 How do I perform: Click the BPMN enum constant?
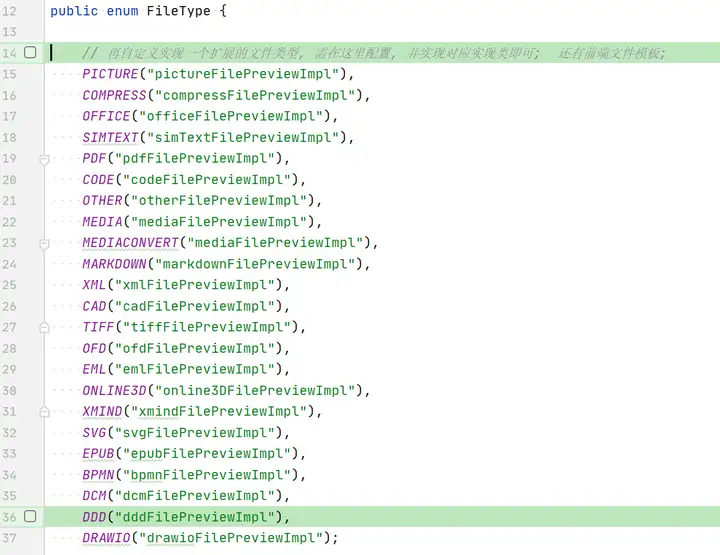tap(98, 475)
